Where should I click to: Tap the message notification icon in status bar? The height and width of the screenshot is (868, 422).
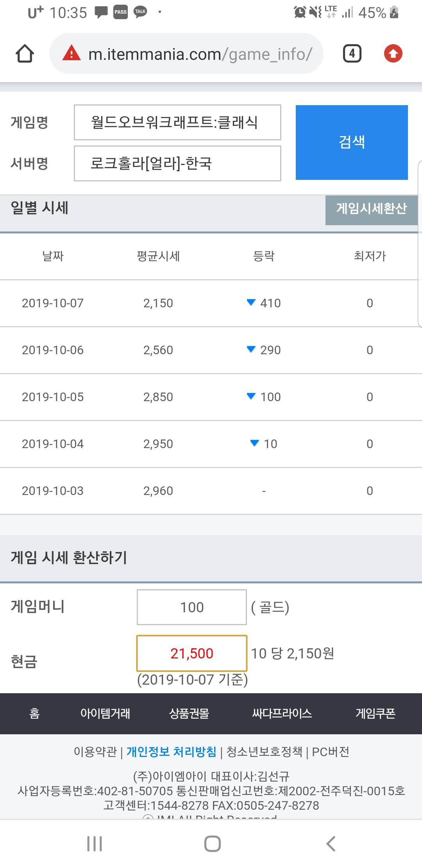pos(101,13)
